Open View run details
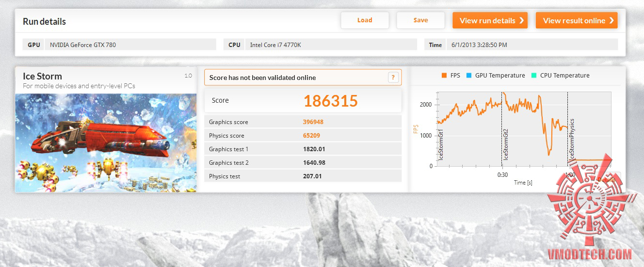Image resolution: width=644 pixels, height=267 pixels. click(x=490, y=20)
